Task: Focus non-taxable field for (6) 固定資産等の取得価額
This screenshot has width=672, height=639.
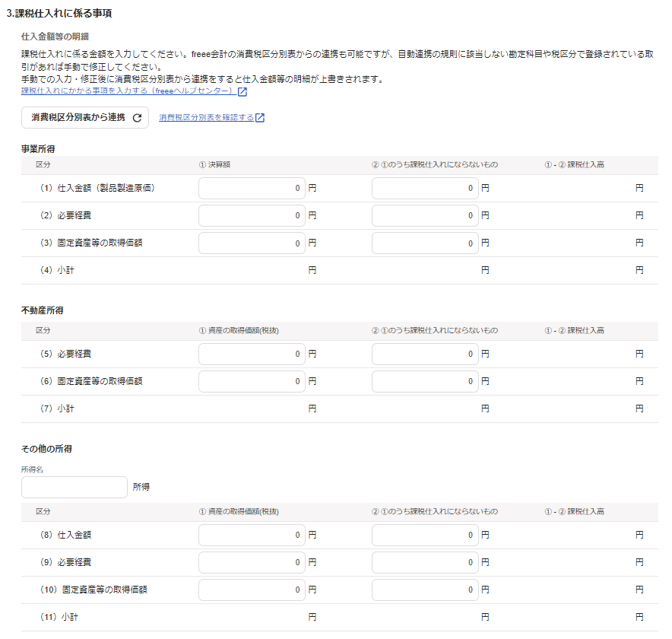Action: [425, 382]
